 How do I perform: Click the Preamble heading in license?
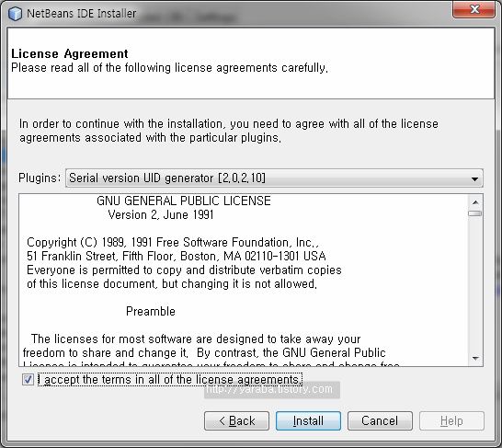pyautogui.click(x=151, y=311)
